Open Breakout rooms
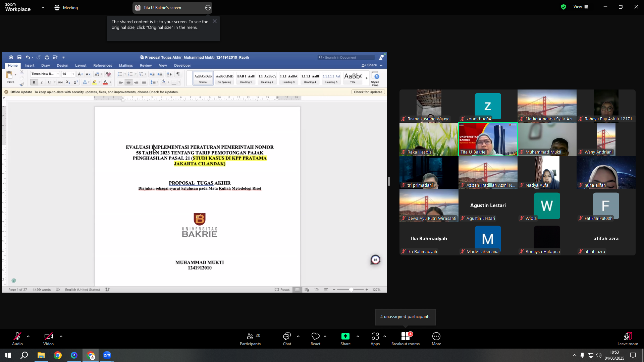644x362 pixels. coord(406,339)
